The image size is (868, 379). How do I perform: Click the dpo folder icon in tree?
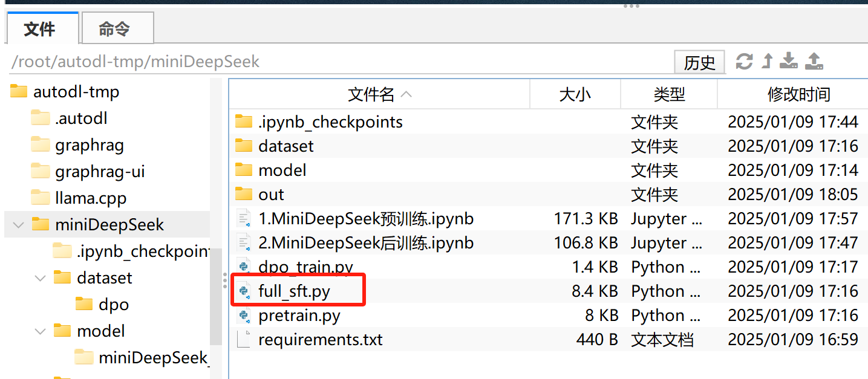click(83, 305)
